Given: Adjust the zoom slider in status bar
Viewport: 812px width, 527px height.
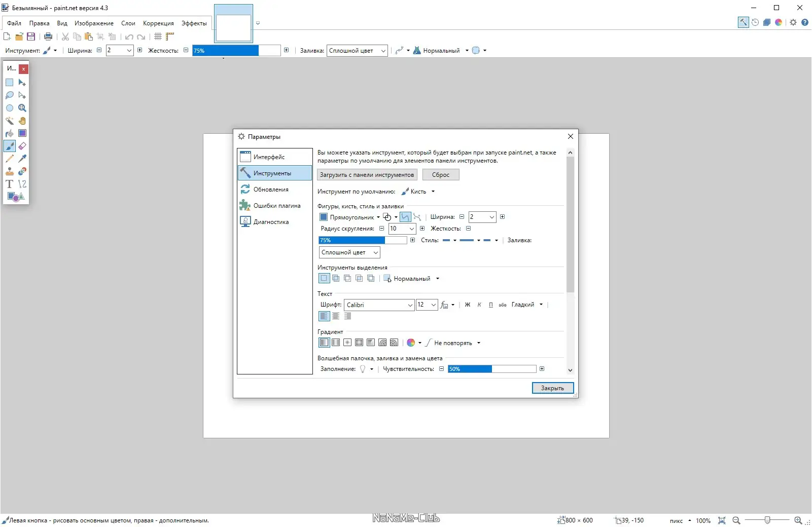Looking at the screenshot, I should (x=767, y=520).
